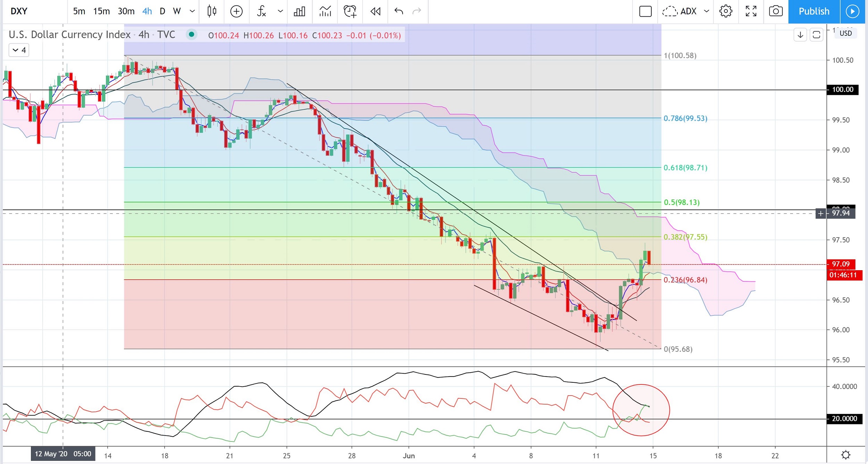Click the 0(95.68) Fibonacci level label
The width and height of the screenshot is (868, 464).
tap(678, 349)
